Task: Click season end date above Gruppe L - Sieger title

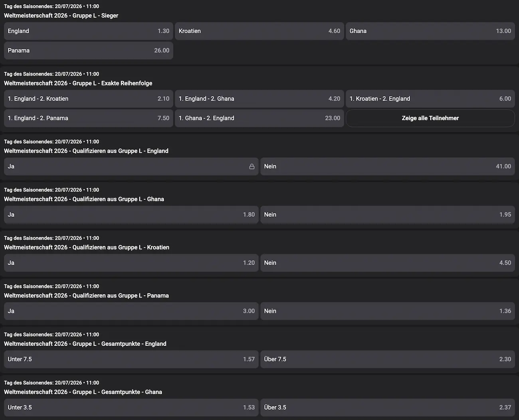Action: pos(52,6)
